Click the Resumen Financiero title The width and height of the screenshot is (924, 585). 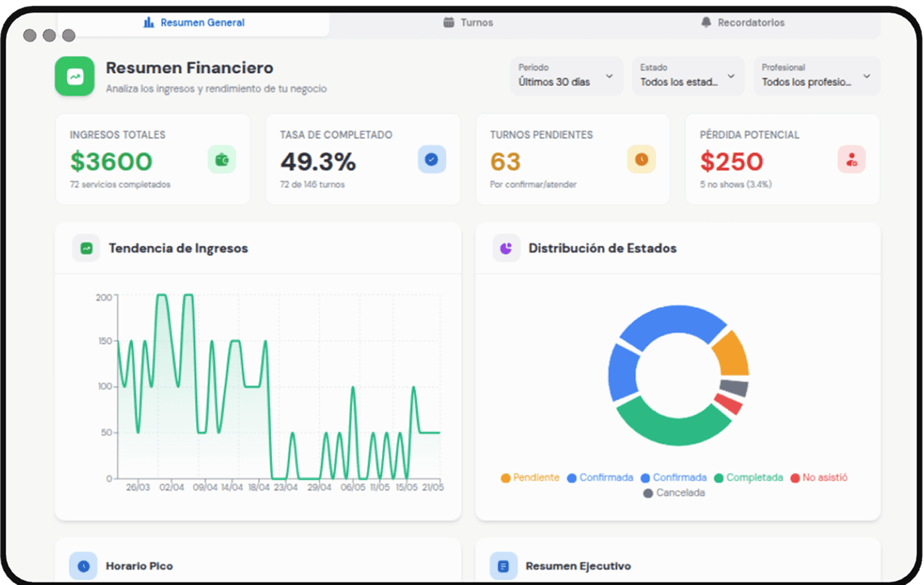[x=190, y=68]
